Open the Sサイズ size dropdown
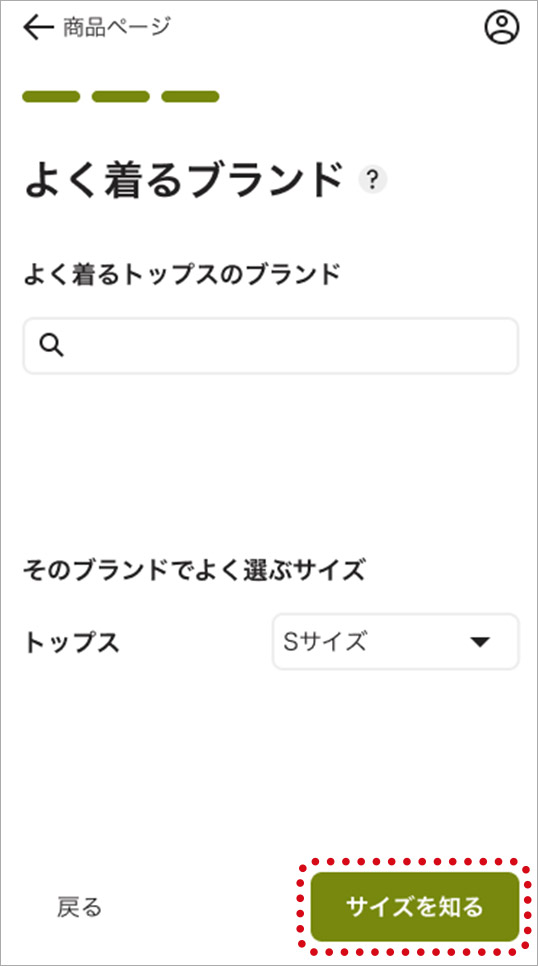This screenshot has width=538, height=966. [396, 641]
